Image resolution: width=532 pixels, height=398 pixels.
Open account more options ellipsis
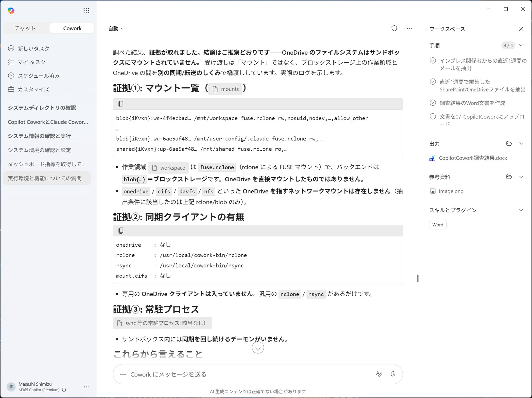point(86,387)
